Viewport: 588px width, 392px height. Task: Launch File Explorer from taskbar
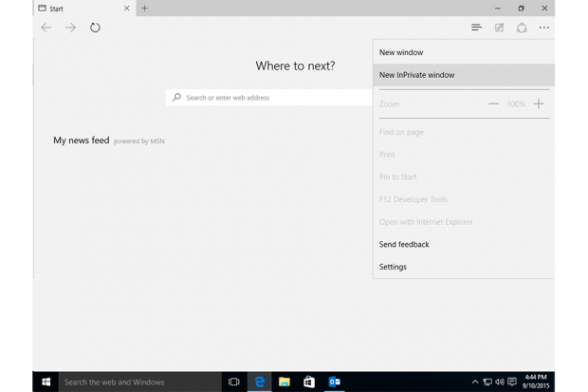pyautogui.click(x=285, y=382)
